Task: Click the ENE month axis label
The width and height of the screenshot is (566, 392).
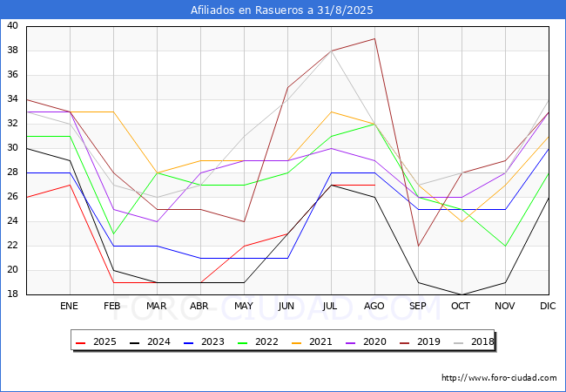Action: (x=69, y=306)
